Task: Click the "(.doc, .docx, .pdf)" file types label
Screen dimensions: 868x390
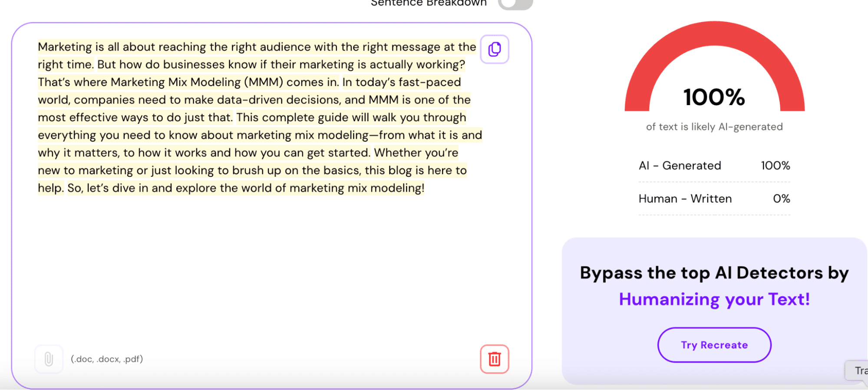Action: coord(107,359)
